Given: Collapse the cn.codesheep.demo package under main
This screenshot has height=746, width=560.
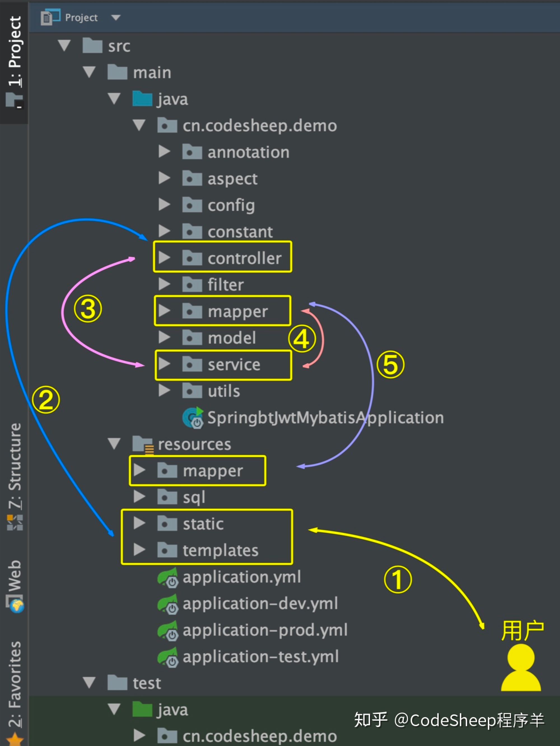Looking at the screenshot, I should pos(139,125).
